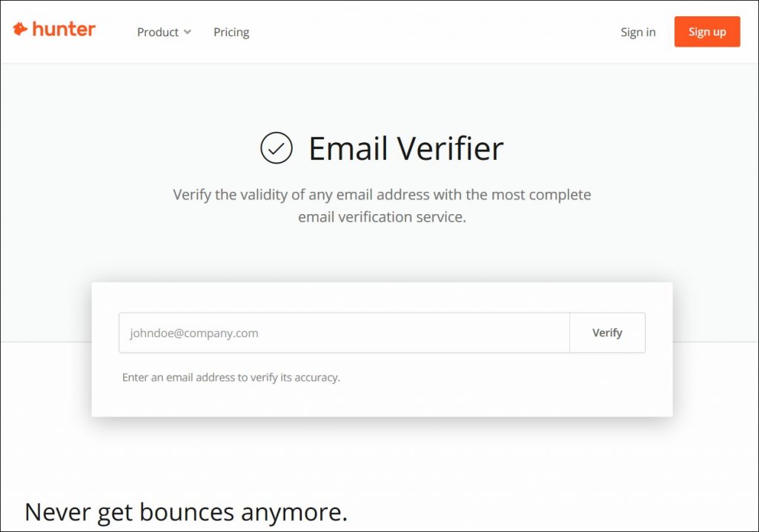Focus the johndoe@company.com email field
This screenshot has width=759, height=532.
point(344,333)
